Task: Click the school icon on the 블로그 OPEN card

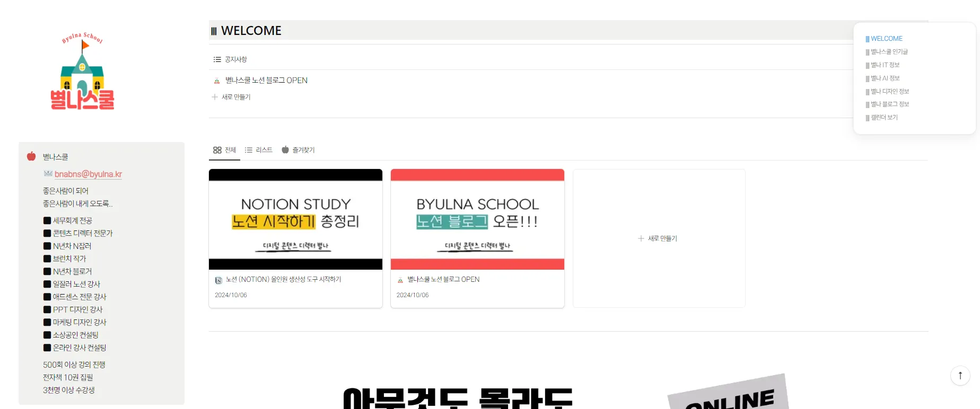Action: (400, 280)
